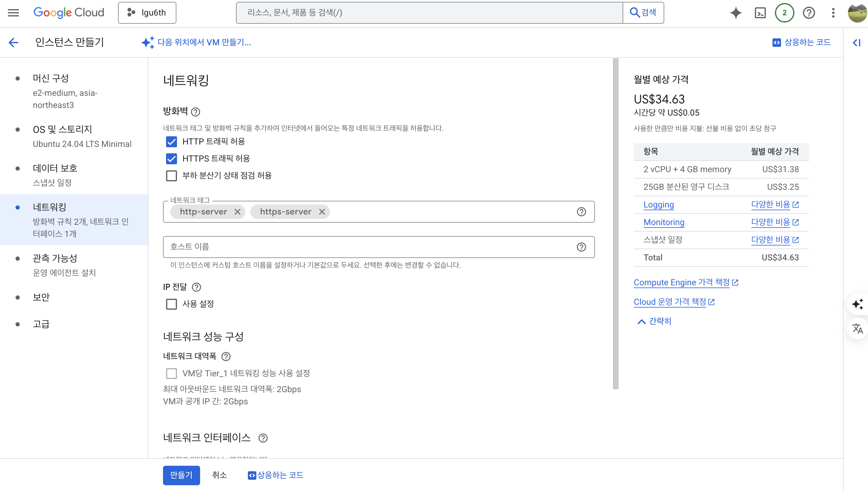Image resolution: width=868 pixels, height=491 pixels.
Task: Open the notifications badge showing 2
Action: (x=784, y=13)
